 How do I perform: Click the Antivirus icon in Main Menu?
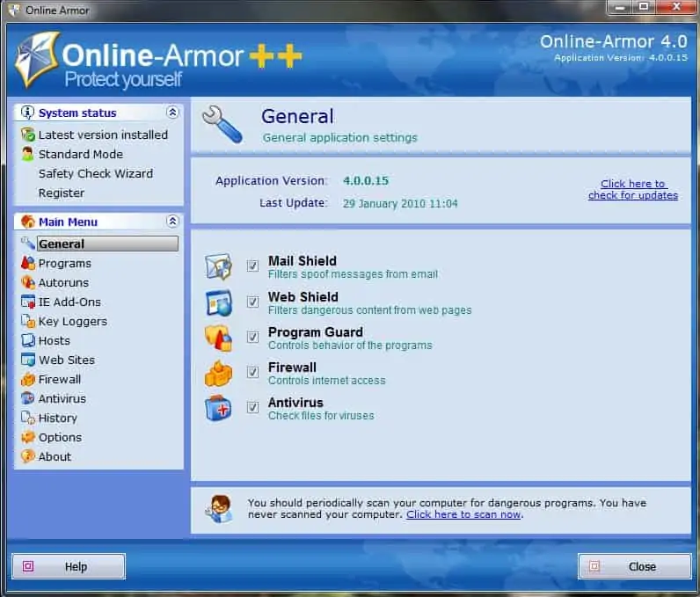pos(27,398)
